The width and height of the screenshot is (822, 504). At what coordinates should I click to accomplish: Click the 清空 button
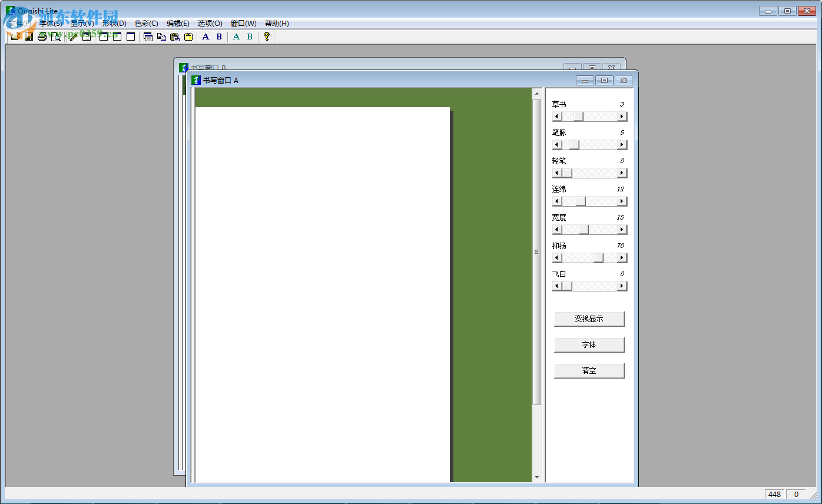(589, 371)
